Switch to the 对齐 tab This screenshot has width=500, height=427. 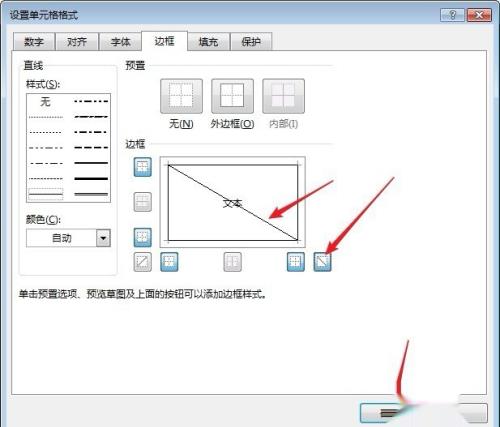[77, 42]
